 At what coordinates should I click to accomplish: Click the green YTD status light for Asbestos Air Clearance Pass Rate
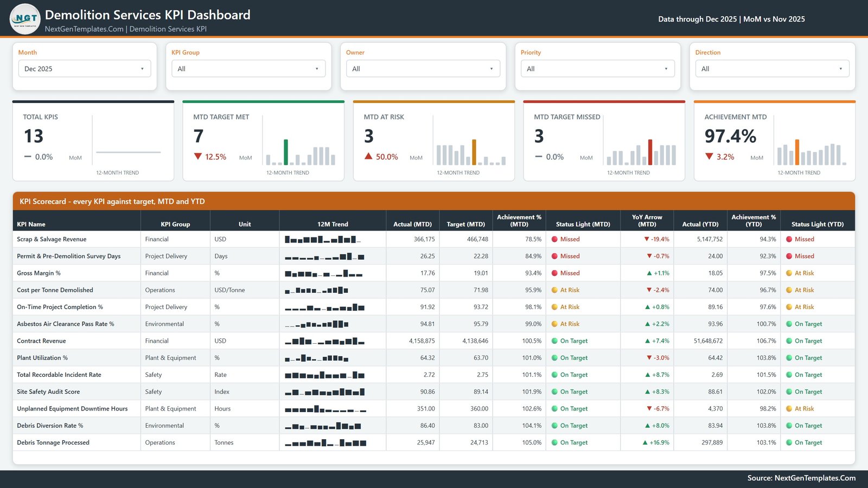click(x=789, y=324)
